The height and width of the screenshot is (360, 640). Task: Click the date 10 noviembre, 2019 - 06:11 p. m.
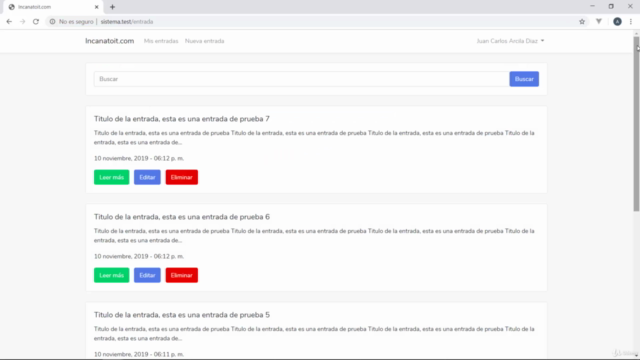click(139, 354)
